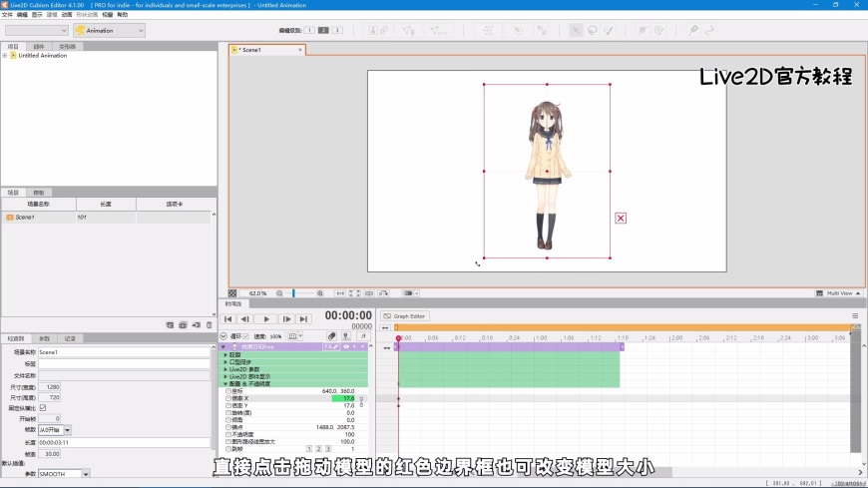This screenshot has height=488, width=868.
Task: Collapse the 配置 & 不透明度 group
Action: click(225, 384)
